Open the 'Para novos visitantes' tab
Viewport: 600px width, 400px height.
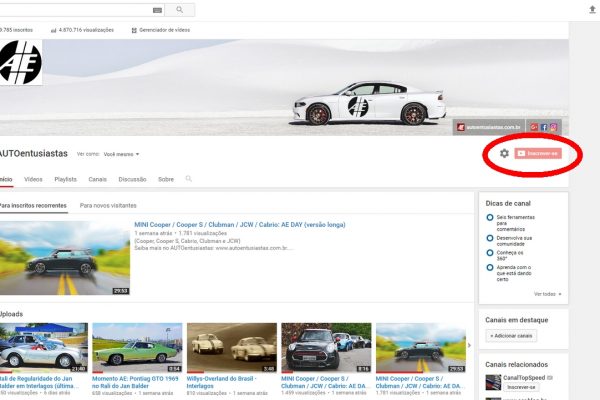[x=108, y=205]
